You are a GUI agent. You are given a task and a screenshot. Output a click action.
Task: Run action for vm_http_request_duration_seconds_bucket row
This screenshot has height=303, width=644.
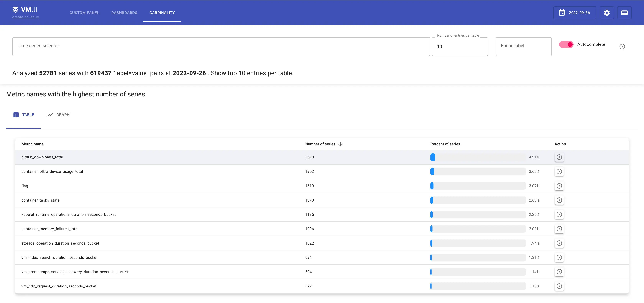pos(559,286)
